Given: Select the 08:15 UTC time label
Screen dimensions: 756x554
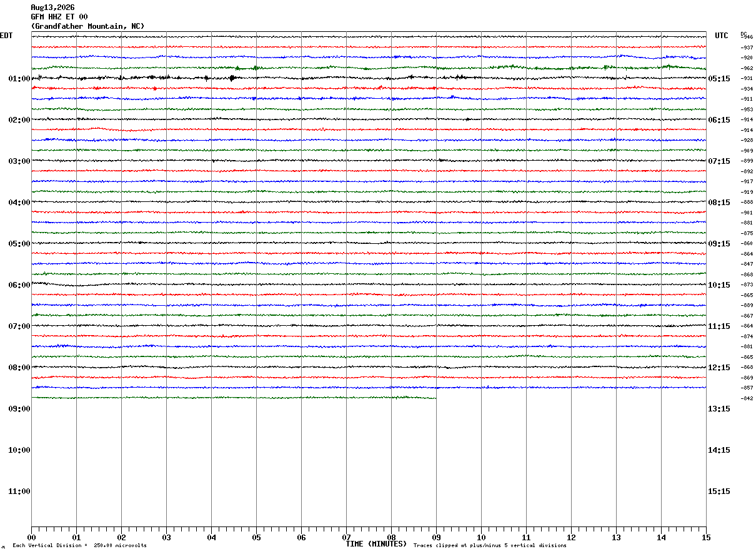Looking at the screenshot, I should [x=719, y=203].
